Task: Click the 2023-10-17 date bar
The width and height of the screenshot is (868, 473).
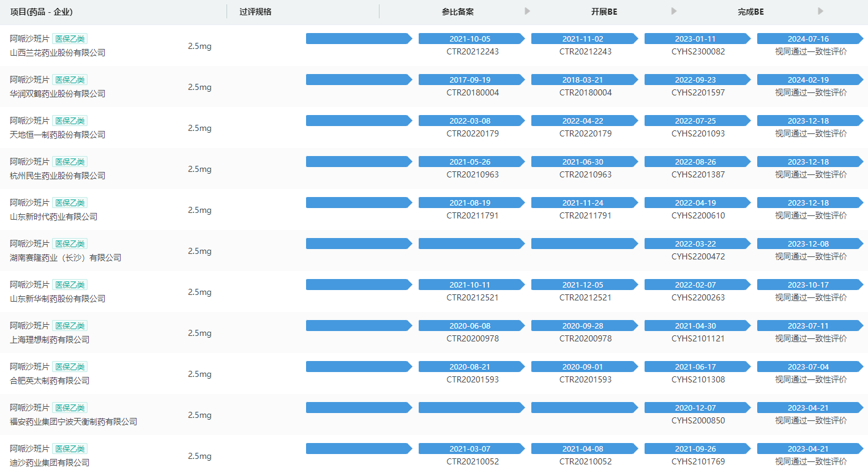Action: (810, 285)
